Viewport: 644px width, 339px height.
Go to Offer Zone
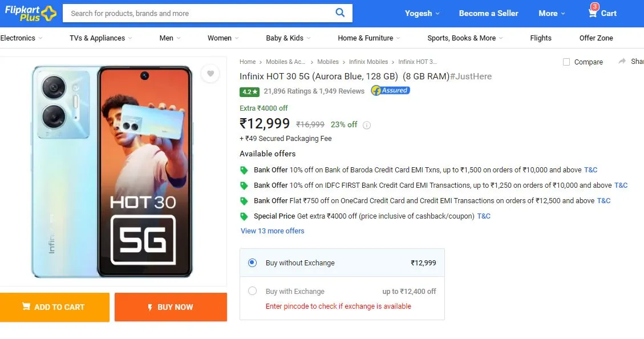[x=596, y=38]
